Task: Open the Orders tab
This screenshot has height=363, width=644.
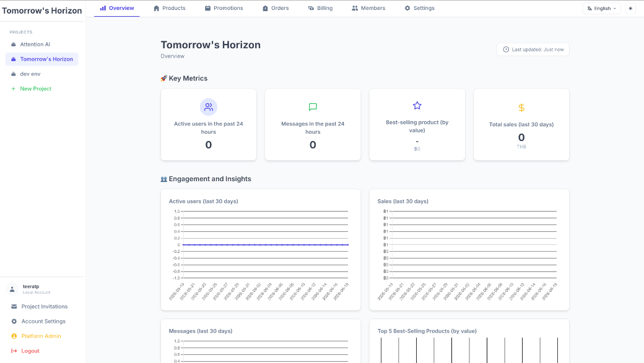Action: [x=276, y=8]
